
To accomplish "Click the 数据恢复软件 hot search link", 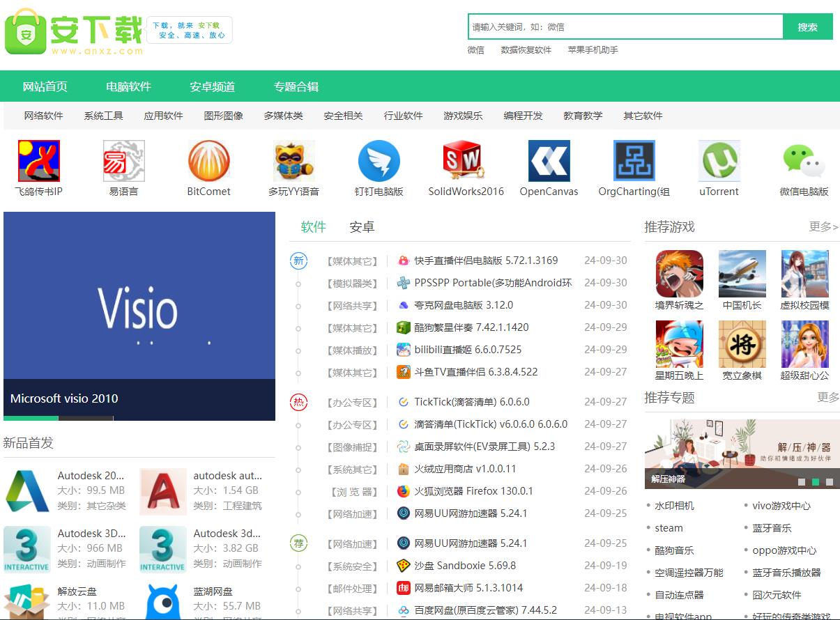I will coord(526,50).
